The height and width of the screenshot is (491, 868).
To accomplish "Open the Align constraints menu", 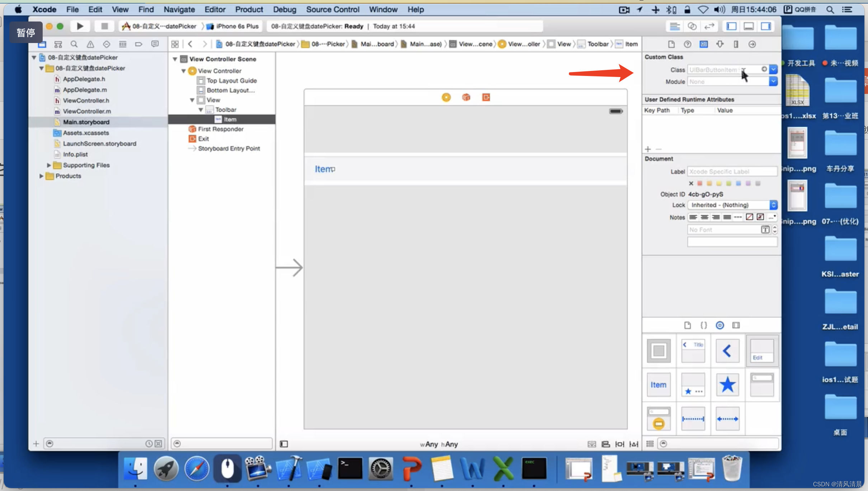I will pos(606,444).
